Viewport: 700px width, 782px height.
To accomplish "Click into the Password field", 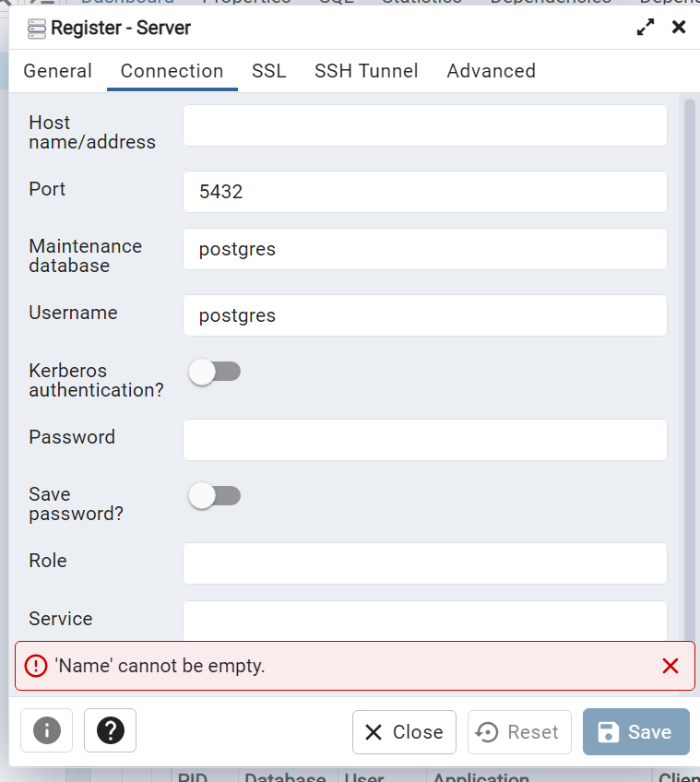I will 424,440.
